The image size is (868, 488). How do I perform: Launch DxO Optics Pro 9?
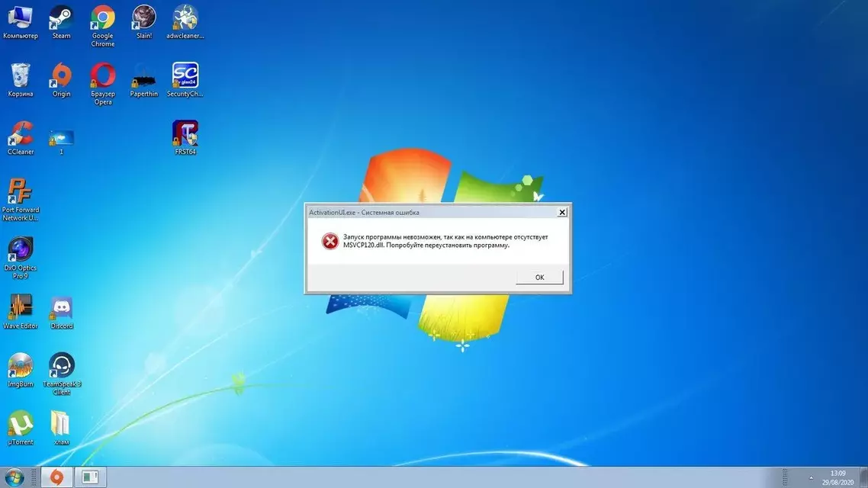point(21,258)
